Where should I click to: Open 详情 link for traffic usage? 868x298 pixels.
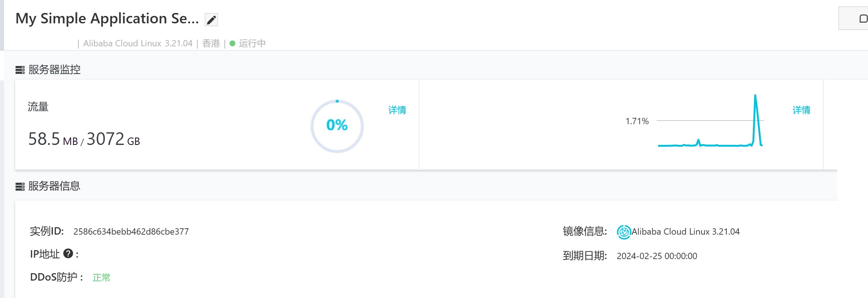[397, 110]
